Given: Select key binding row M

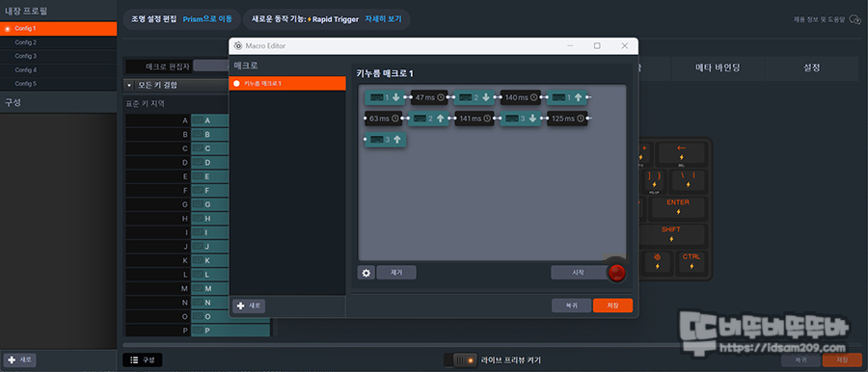Looking at the screenshot, I should coord(177,289).
